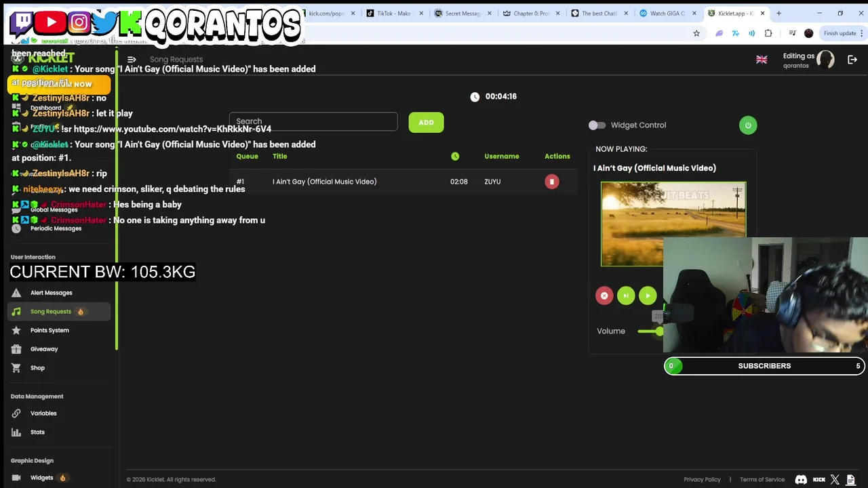Collapse the sidebar with the hamburger icon

pos(132,60)
